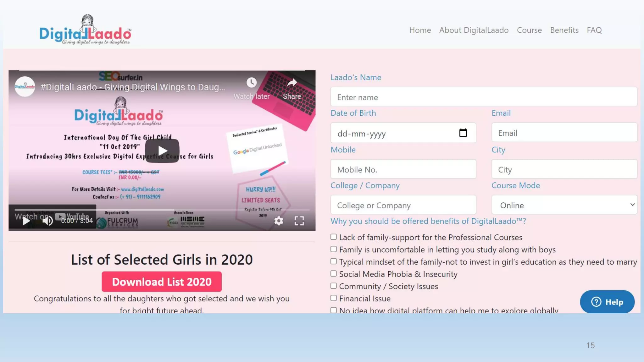Check Community / Society Issues checkbox
The width and height of the screenshot is (644, 362).
pyautogui.click(x=334, y=286)
